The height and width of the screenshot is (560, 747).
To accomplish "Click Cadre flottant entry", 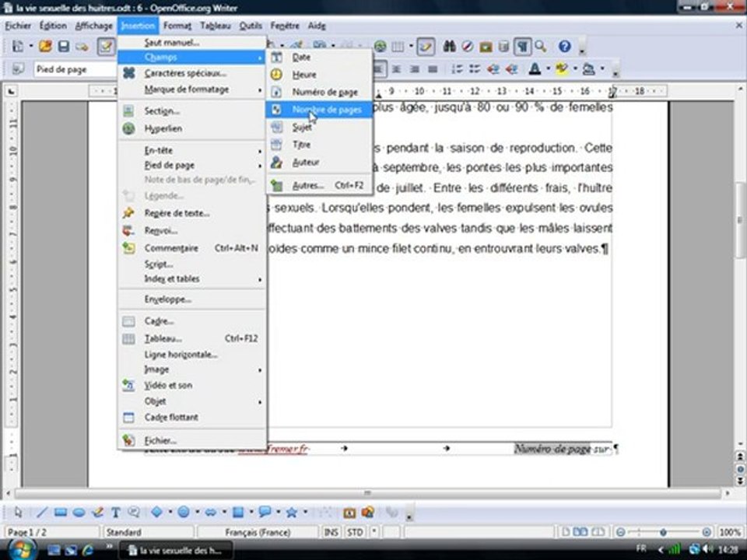I will click(x=191, y=417).
